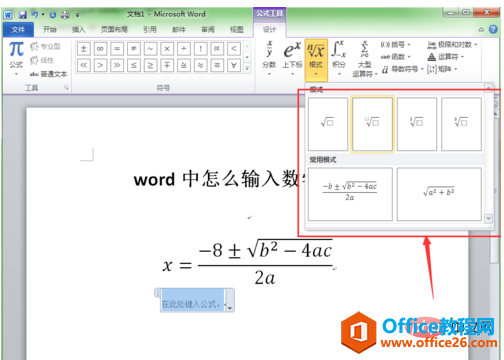Viewport: 504px width, 360px height.
Task: Redo with the repeat arrow icon
Action: (x=53, y=15)
